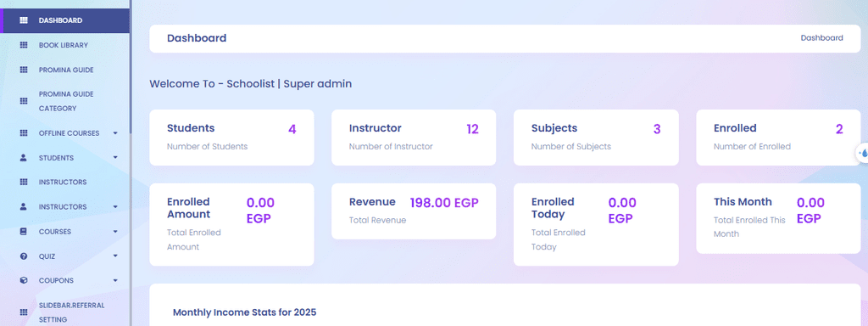Open Slidebar.Referral Setting menu item

tap(64, 312)
